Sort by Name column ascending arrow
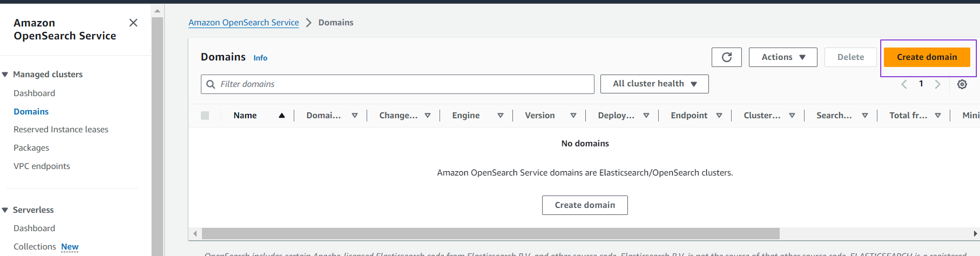 281,116
